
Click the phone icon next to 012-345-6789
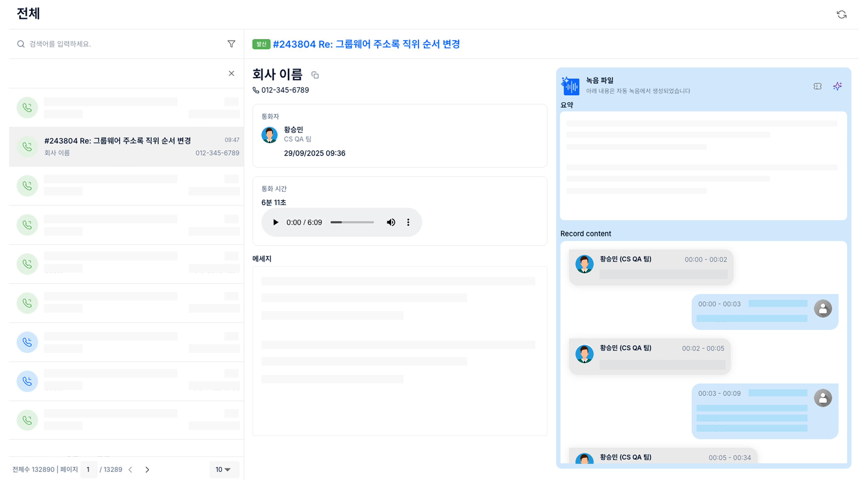tap(256, 90)
